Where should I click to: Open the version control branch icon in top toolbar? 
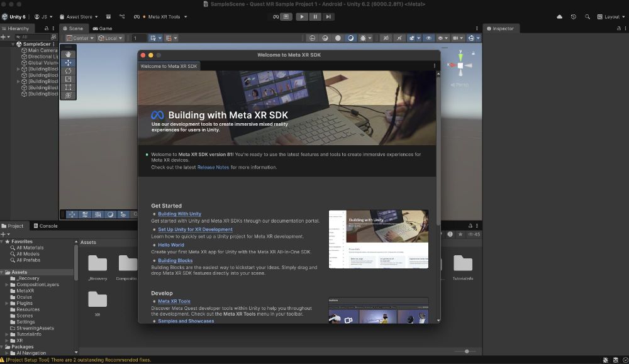[122, 17]
